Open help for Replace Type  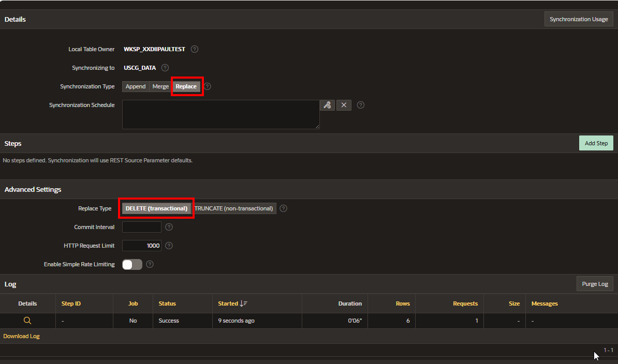[x=284, y=208]
